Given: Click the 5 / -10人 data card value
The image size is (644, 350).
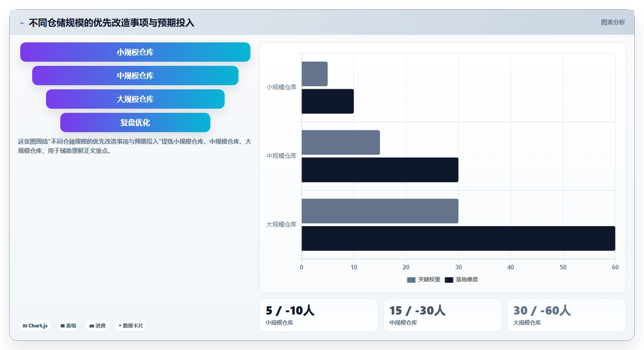Looking at the screenshot, I should coord(290,310).
